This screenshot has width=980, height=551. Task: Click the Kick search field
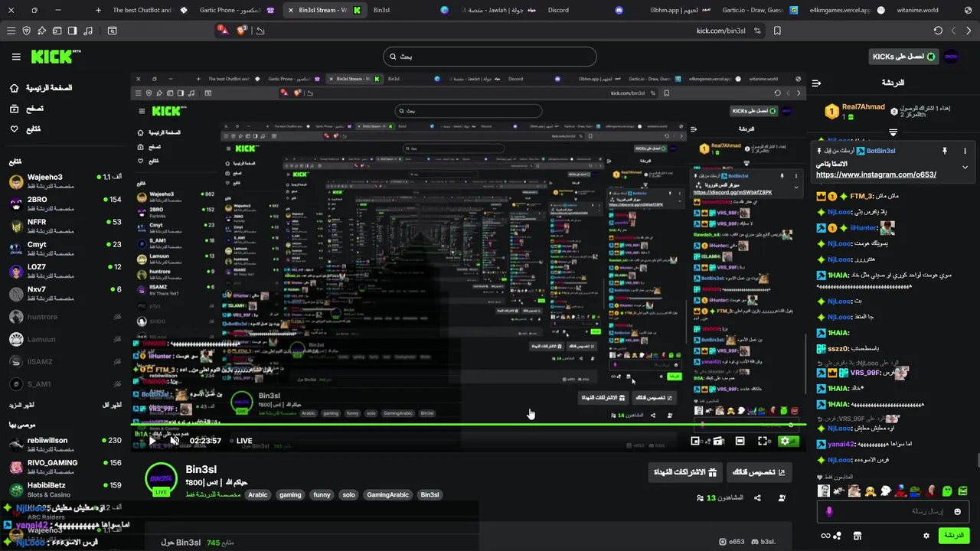pyautogui.click(x=490, y=57)
